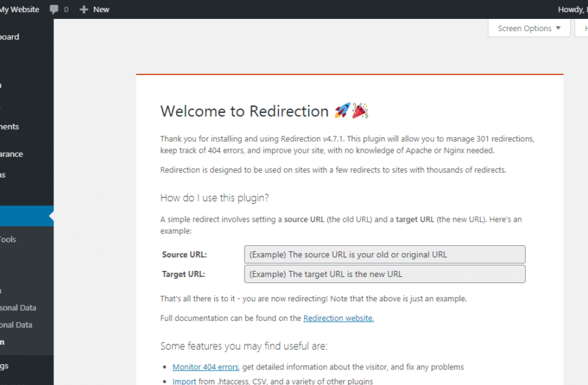Click the Target URL example field
Viewport: 588px width, 385px height.
coord(385,274)
